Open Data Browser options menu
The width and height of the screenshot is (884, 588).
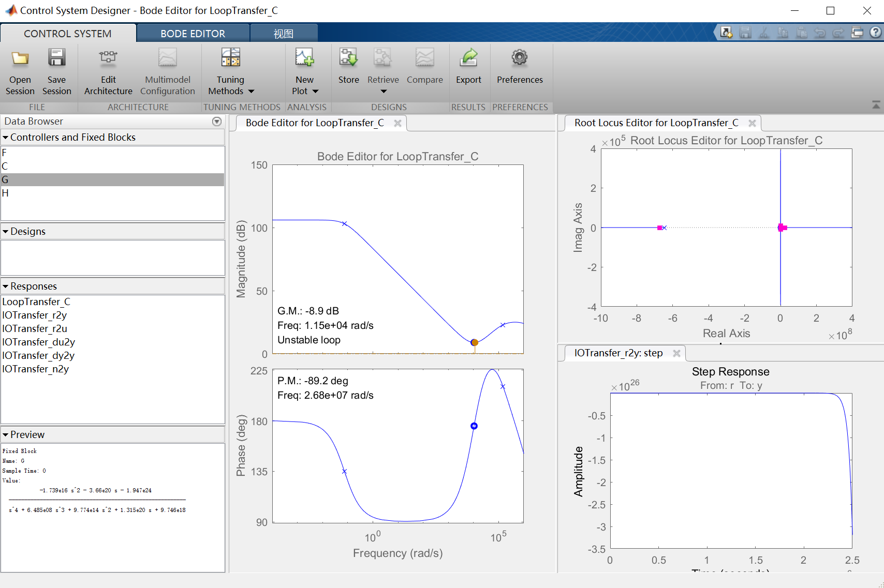click(x=217, y=122)
